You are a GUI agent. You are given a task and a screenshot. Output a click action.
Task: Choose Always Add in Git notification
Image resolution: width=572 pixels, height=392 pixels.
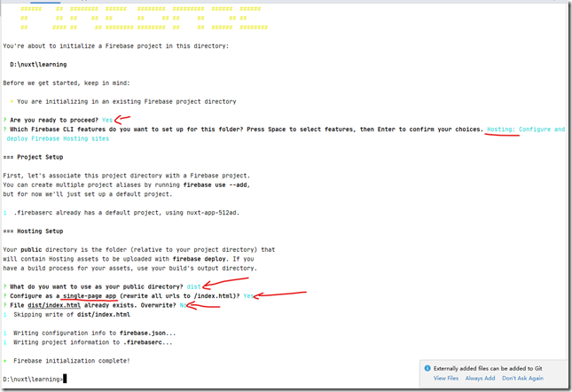click(480, 378)
